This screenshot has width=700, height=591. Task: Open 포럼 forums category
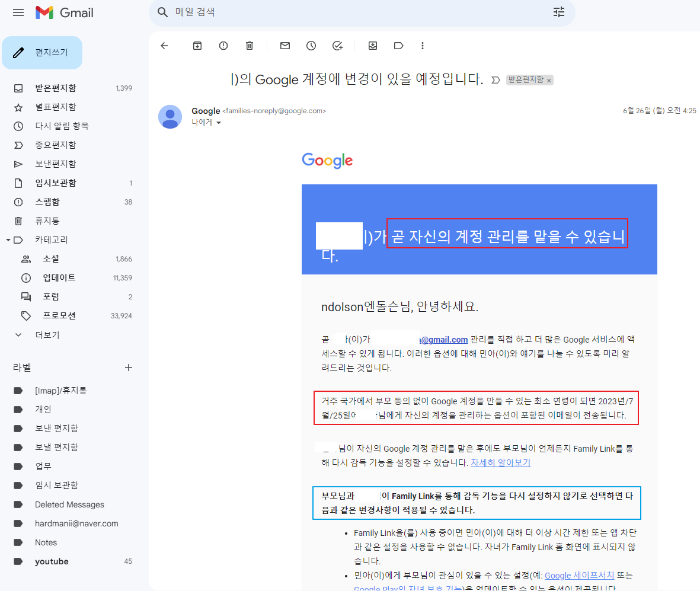pyautogui.click(x=72, y=297)
